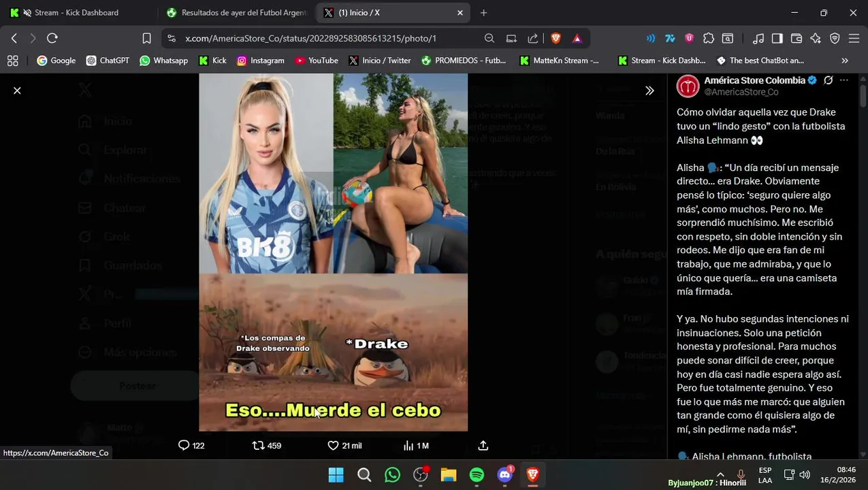Bookmark this page
The width and height of the screenshot is (868, 490).
pyautogui.click(x=146, y=38)
